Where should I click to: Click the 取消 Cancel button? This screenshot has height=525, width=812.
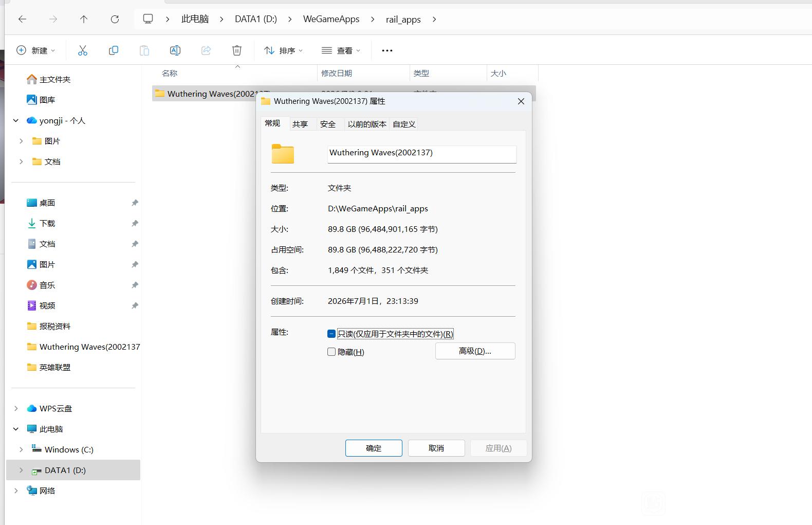pos(436,448)
